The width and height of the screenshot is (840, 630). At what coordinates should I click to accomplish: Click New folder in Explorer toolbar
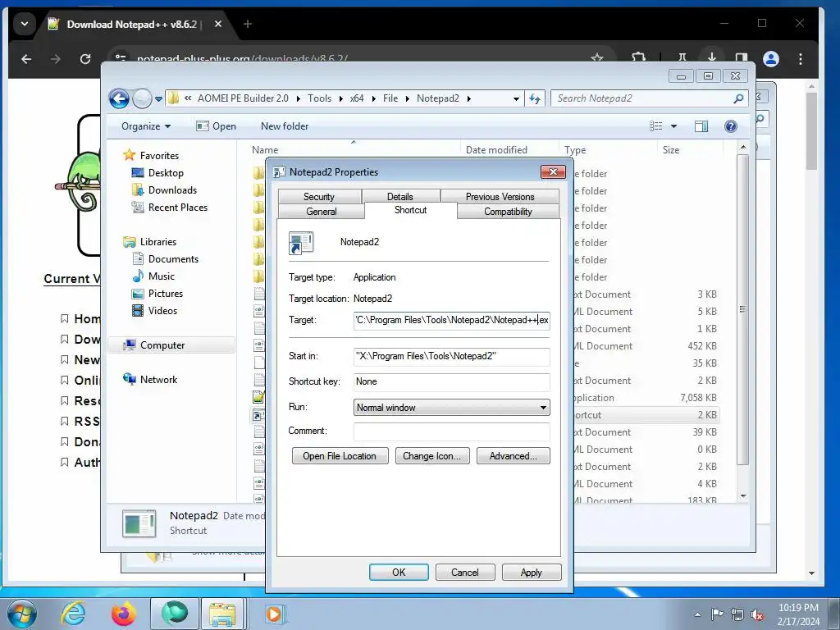[285, 126]
